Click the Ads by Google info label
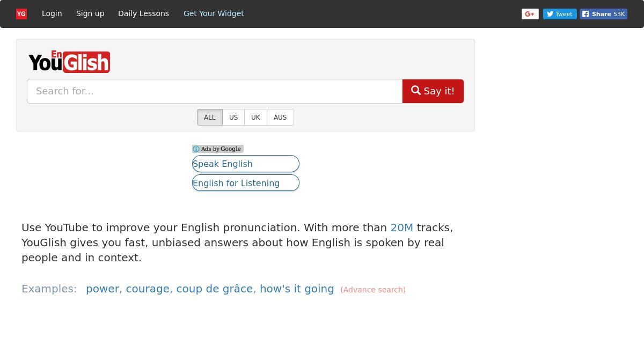The image size is (644, 338). click(x=218, y=149)
